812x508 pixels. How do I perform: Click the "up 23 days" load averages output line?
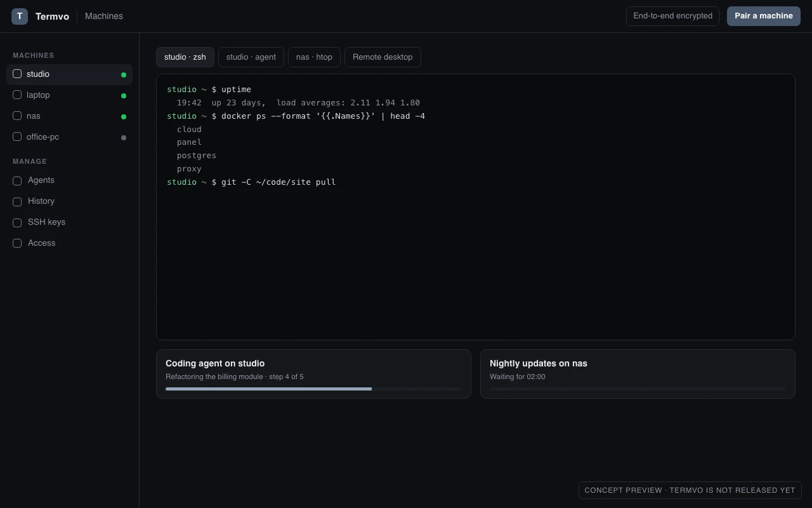coord(298,103)
